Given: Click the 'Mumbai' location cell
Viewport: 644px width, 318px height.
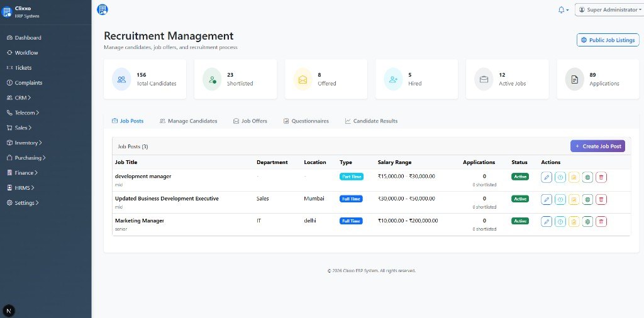Looking at the screenshot, I should [314, 198].
